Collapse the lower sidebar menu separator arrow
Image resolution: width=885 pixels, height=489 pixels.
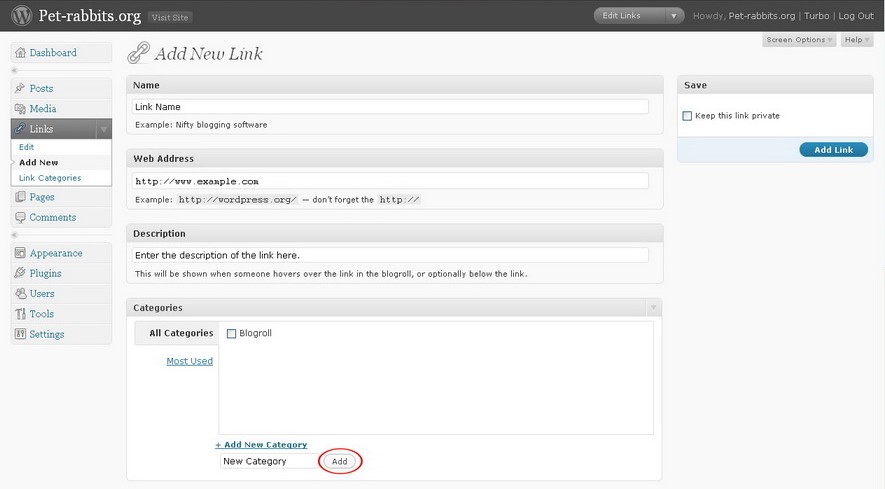[15, 235]
